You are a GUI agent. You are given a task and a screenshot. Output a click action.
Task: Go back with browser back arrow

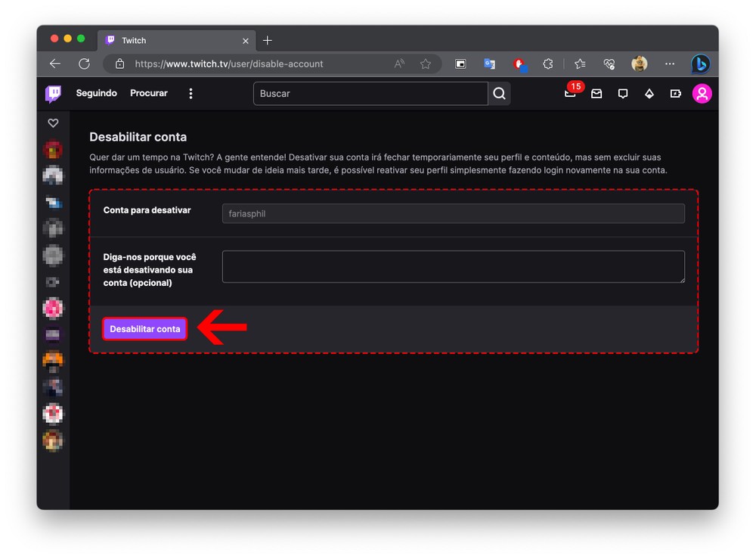click(55, 64)
